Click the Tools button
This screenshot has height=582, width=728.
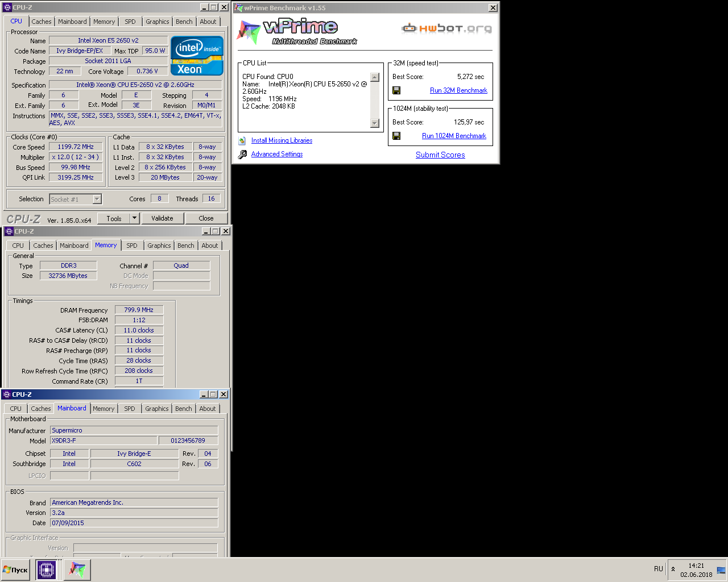[114, 218]
